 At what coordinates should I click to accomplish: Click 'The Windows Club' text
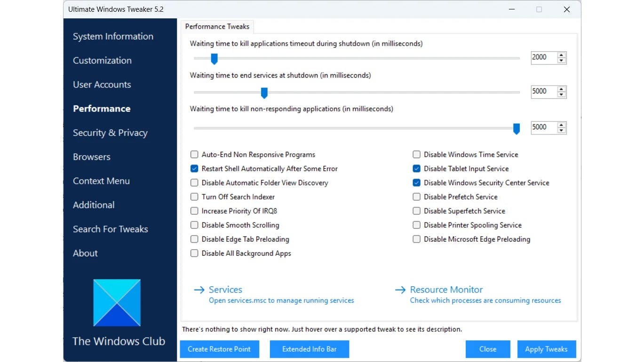[x=119, y=342]
